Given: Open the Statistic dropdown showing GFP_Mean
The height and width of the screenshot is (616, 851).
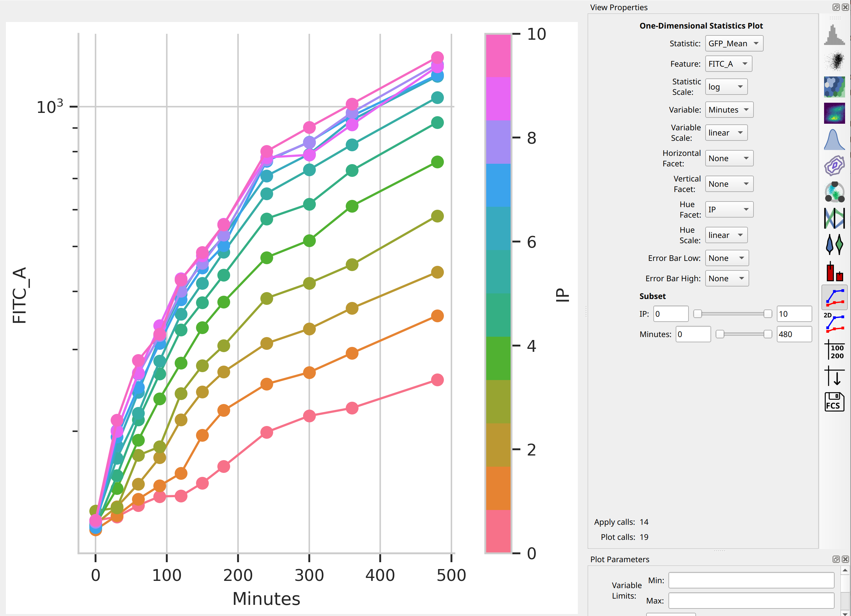Looking at the screenshot, I should (734, 44).
